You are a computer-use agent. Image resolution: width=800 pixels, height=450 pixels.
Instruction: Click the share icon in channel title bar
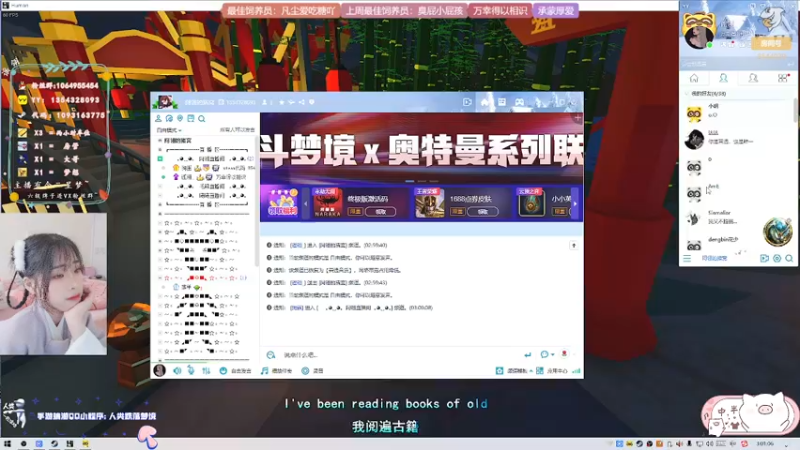pyautogui.click(x=302, y=102)
